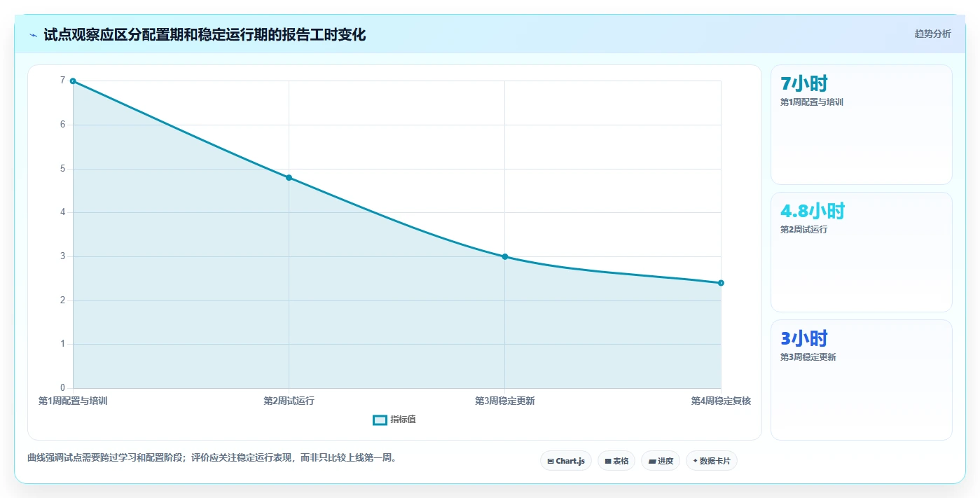Click the card caption 第3周稳定更新
Image resolution: width=980 pixels, height=498 pixels.
pos(808,357)
